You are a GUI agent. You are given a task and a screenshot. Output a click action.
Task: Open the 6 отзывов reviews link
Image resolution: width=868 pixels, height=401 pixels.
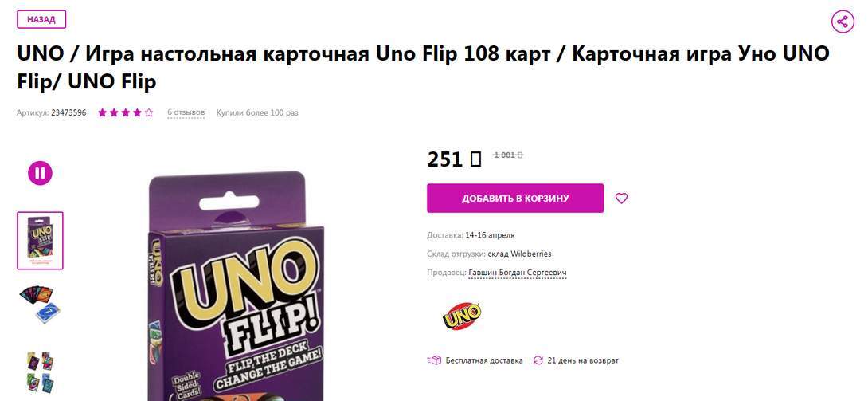pos(186,113)
